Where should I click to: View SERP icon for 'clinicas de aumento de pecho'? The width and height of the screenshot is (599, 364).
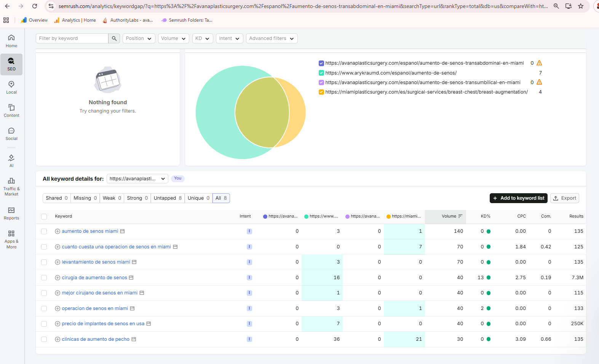[x=134, y=339]
